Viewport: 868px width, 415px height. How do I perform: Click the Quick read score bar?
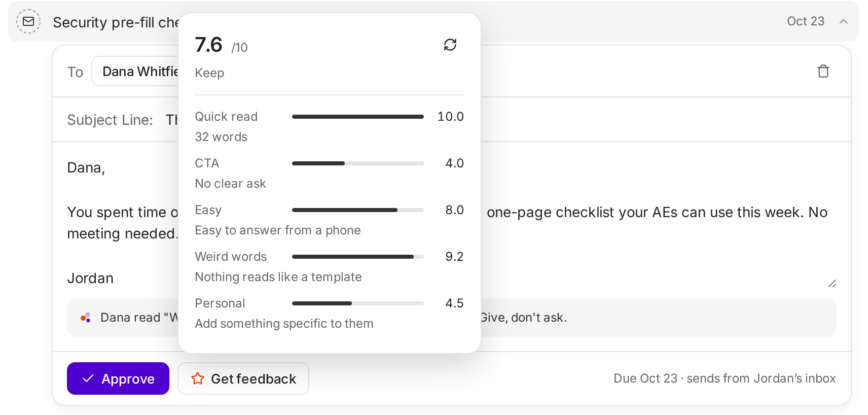[358, 117]
